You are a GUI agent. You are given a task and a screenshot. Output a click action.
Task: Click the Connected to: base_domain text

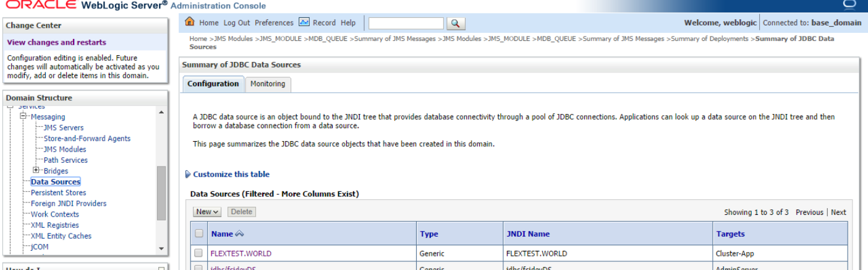[x=812, y=23]
